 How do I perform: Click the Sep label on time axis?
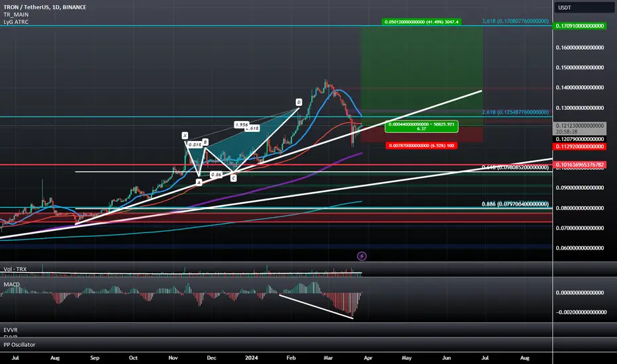[x=95, y=357]
